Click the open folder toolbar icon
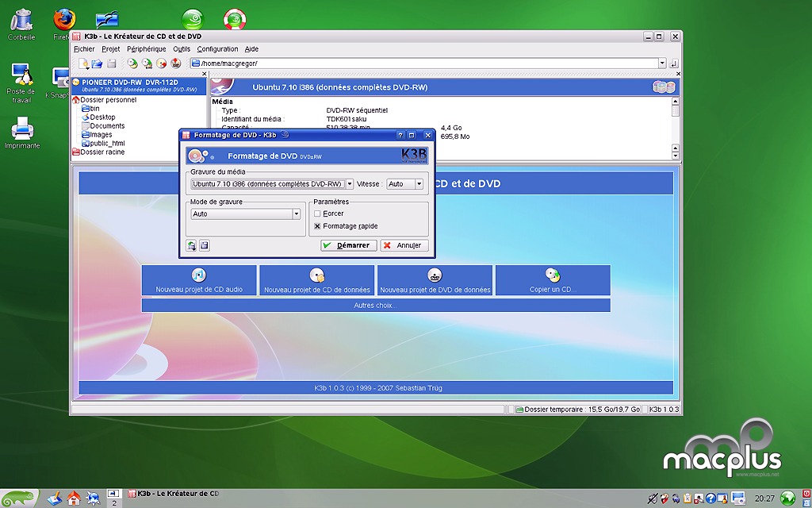Screen dimensions: 812x508 tap(97, 63)
